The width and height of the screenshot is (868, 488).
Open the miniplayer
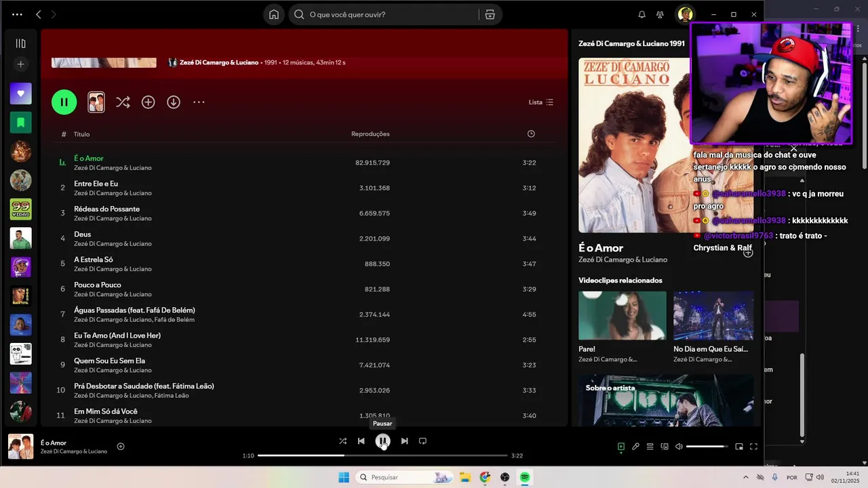739,447
